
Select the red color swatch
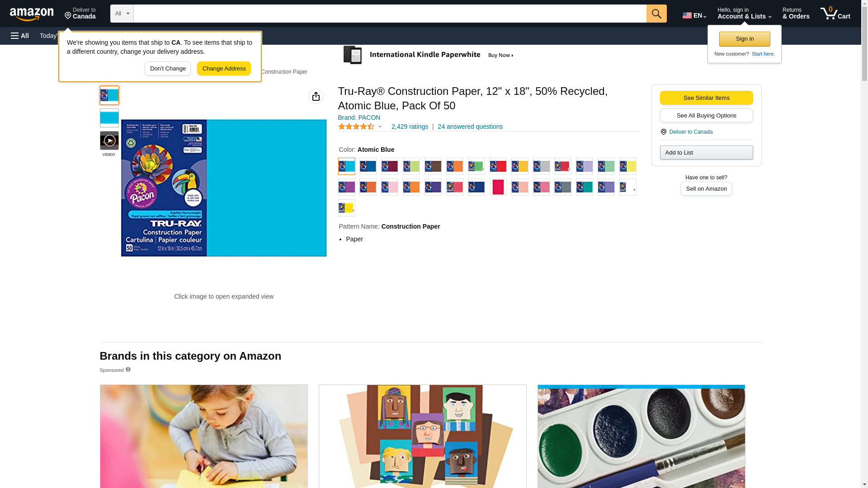pyautogui.click(x=498, y=166)
